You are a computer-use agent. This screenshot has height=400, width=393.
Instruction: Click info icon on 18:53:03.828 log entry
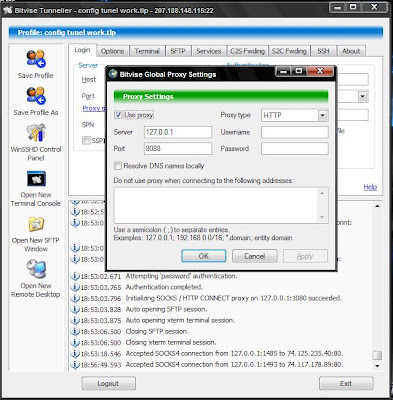coord(75,309)
